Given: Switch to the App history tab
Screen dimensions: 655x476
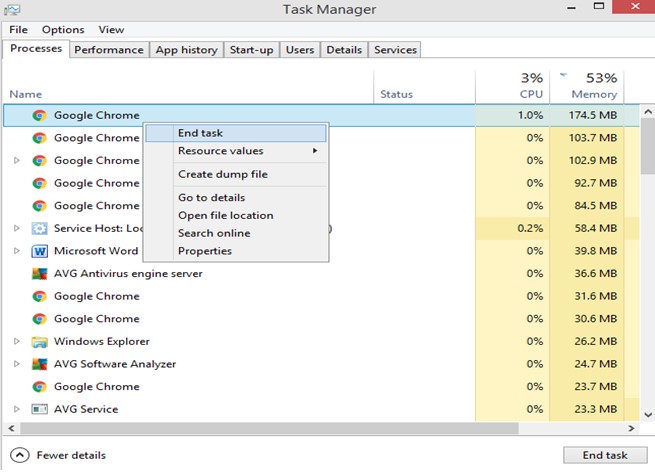Looking at the screenshot, I should 187,50.
